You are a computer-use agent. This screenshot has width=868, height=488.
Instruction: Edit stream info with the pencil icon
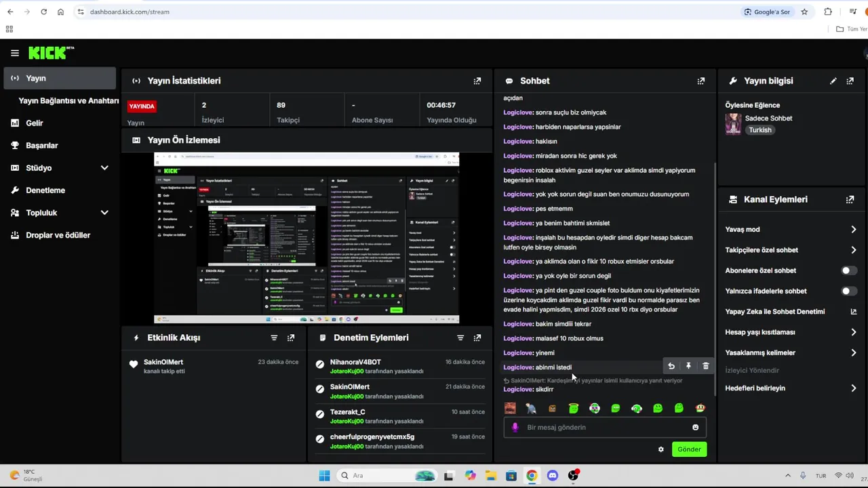(833, 81)
